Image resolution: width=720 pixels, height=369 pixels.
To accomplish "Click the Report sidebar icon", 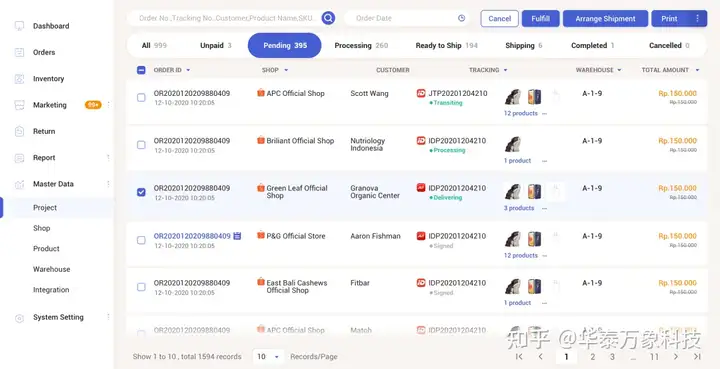I will coord(19,158).
